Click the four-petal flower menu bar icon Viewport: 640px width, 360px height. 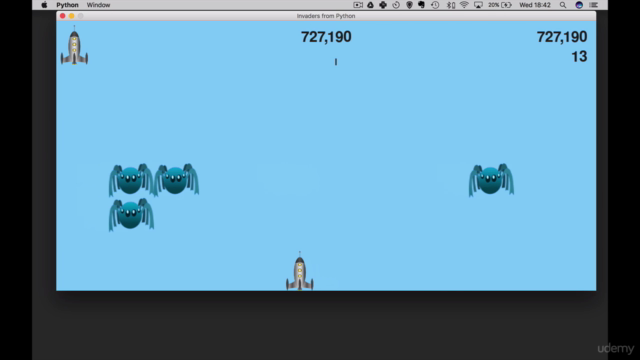[x=383, y=5]
